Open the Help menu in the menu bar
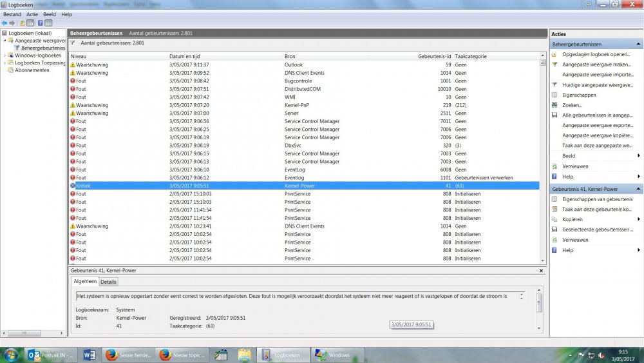The width and height of the screenshot is (644, 363). tap(66, 14)
